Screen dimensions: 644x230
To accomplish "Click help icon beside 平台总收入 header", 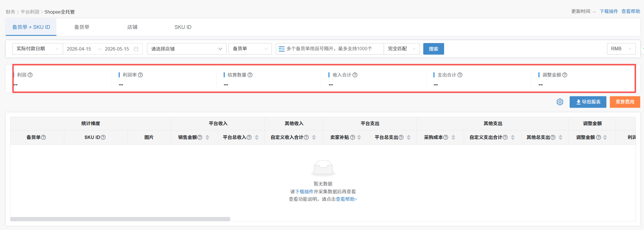I will pyautogui.click(x=249, y=137).
